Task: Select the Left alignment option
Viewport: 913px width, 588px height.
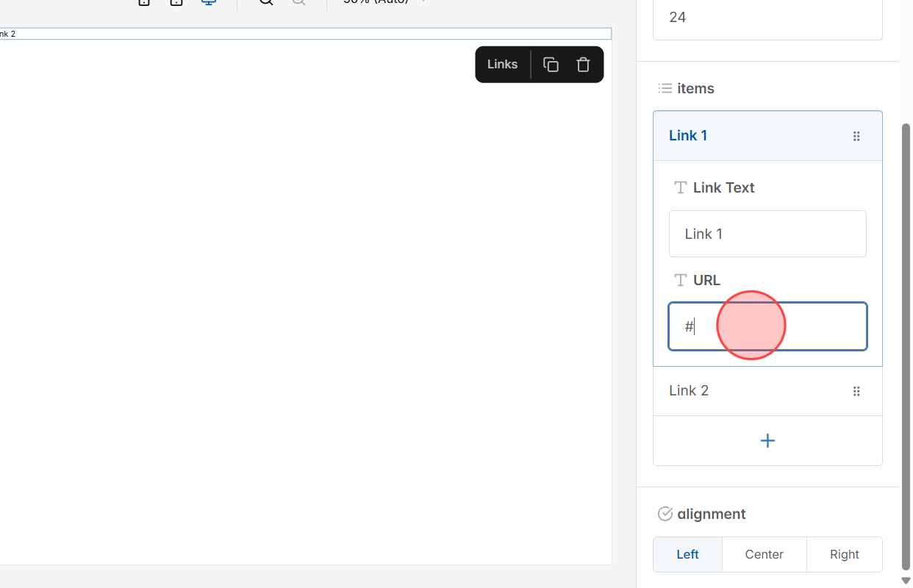Action: 687,554
